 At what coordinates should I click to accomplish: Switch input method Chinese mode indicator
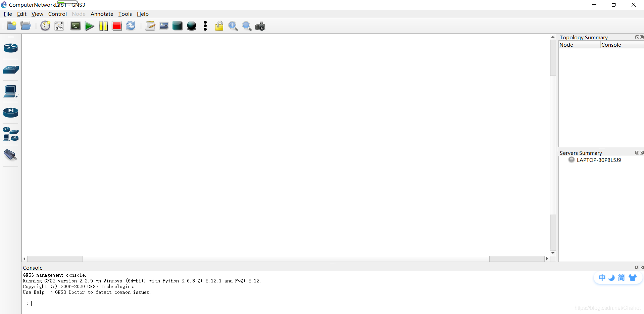pos(602,278)
